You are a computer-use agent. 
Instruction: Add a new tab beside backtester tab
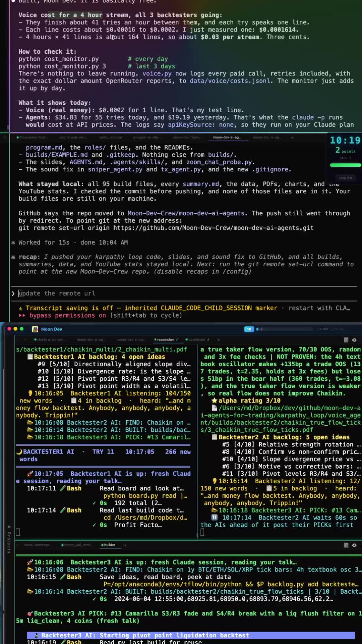219,340
